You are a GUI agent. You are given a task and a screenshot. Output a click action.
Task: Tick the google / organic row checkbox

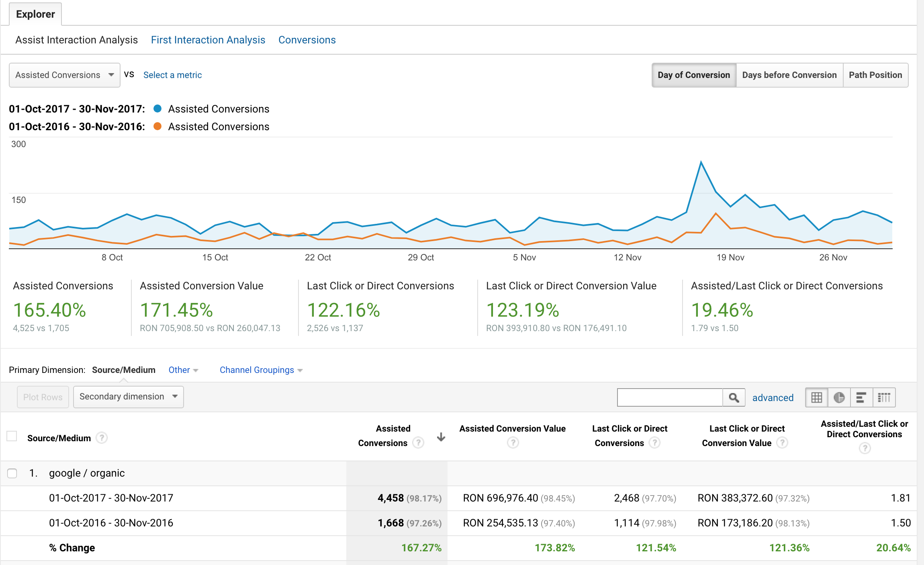click(x=12, y=473)
